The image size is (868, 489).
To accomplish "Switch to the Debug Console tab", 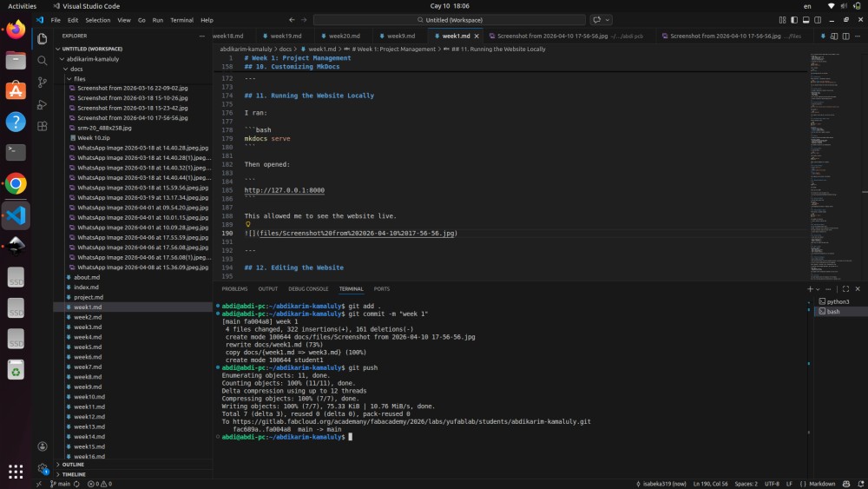I will click(308, 289).
